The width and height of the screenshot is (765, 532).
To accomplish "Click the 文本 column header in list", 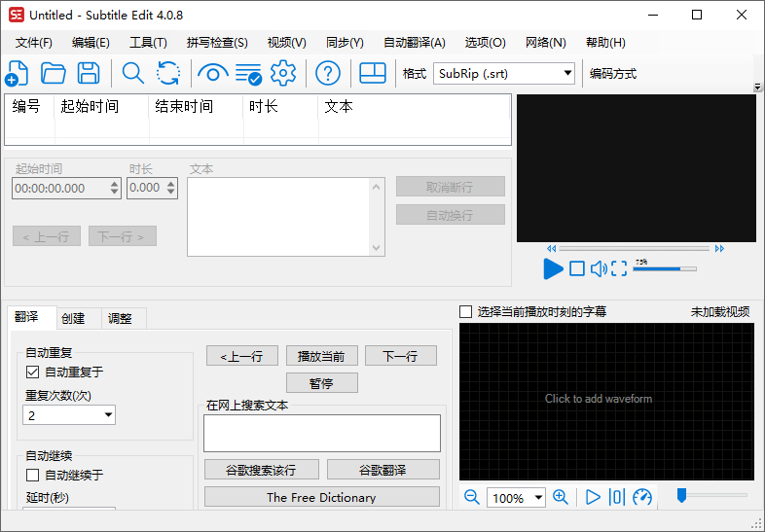I will [x=414, y=106].
